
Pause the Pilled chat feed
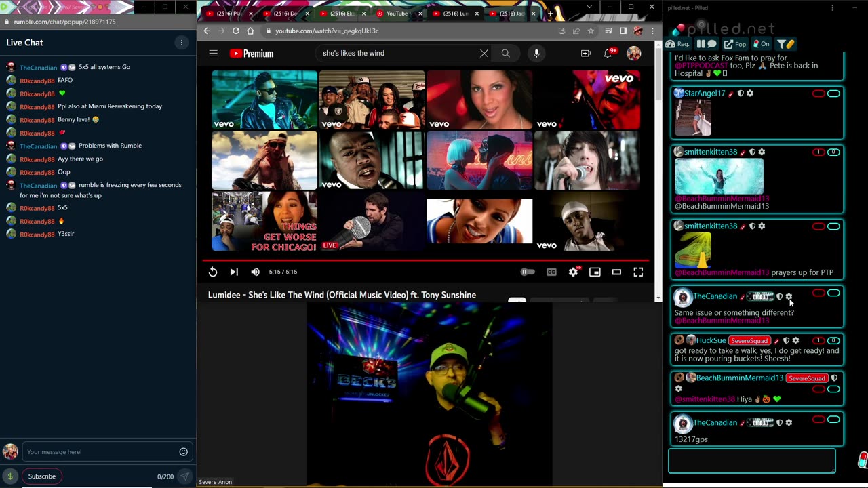coord(706,44)
